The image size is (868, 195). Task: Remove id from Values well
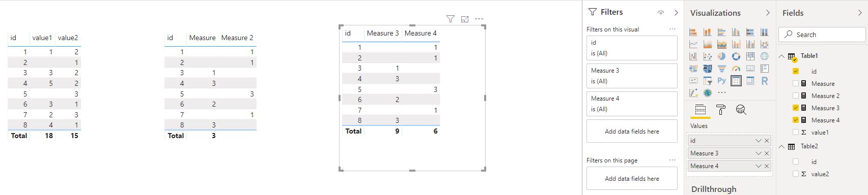click(x=767, y=141)
